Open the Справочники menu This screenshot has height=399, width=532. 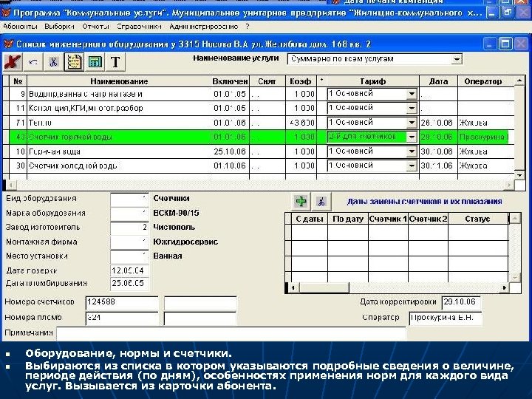click(x=139, y=27)
